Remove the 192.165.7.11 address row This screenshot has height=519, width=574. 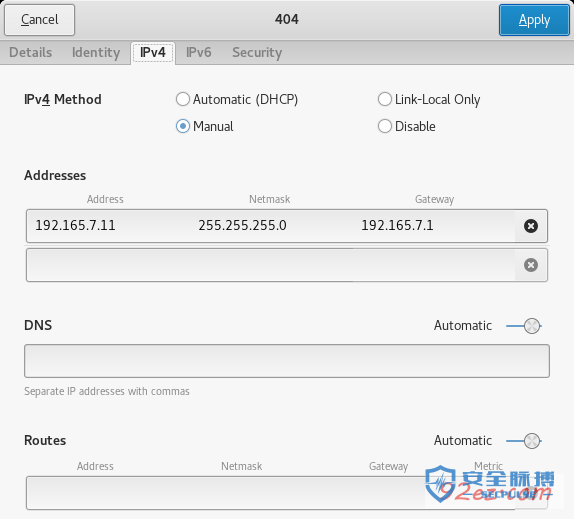[530, 226]
